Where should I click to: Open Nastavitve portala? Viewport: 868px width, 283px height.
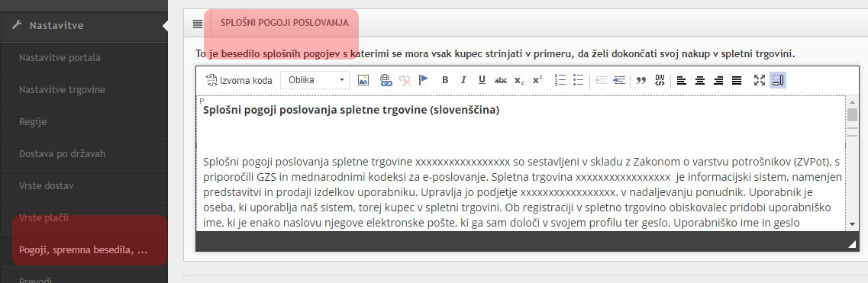point(83,57)
